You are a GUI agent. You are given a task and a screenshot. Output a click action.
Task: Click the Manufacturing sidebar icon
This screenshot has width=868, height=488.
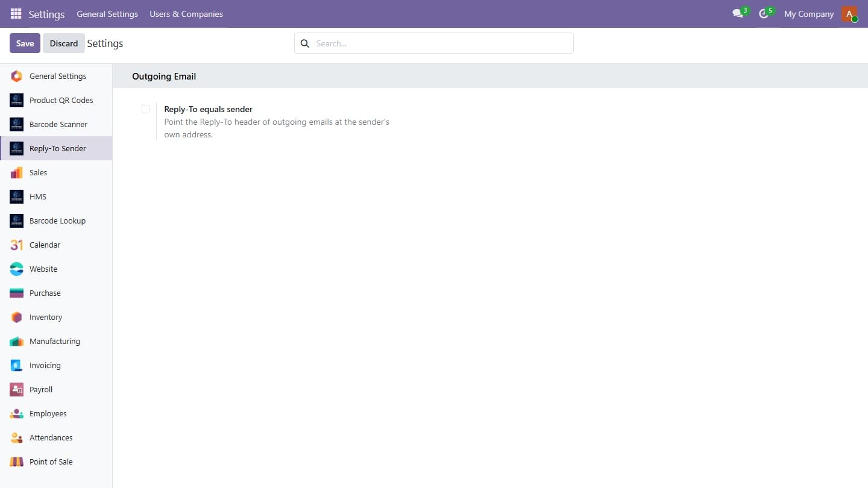(17, 342)
